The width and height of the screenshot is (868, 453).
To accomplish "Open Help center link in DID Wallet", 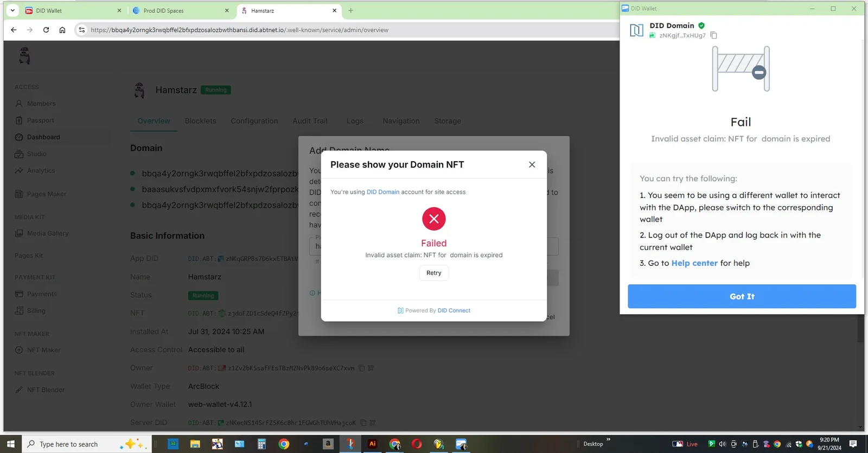I will 694,263.
